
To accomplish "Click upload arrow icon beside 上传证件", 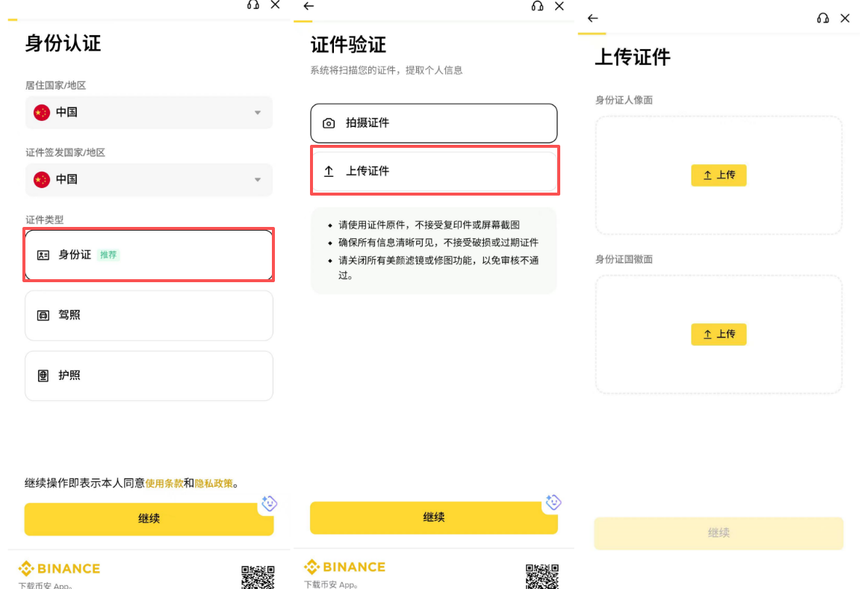I will [x=329, y=172].
